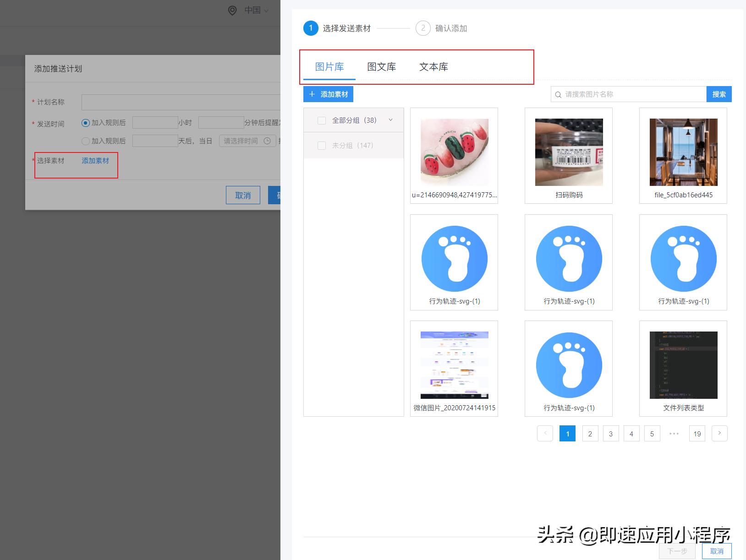This screenshot has width=746, height=560.
Task: Click the 添加素材 link in the dialog
Action: pyautogui.click(x=95, y=161)
